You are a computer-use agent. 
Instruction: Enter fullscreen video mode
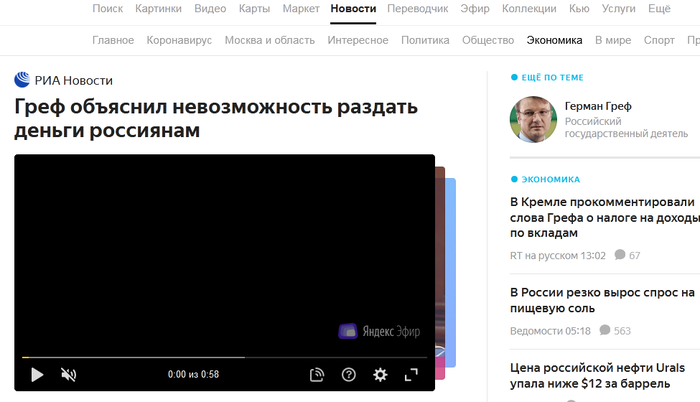coord(411,375)
